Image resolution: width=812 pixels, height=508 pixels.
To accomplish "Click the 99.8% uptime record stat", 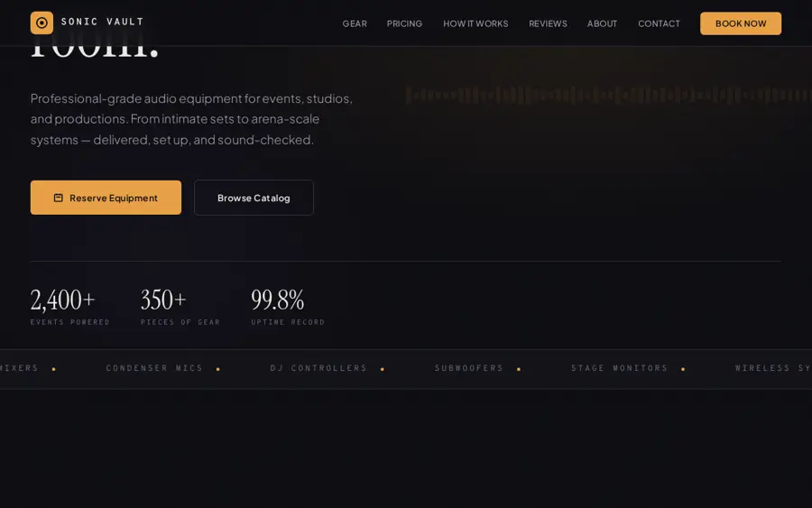I will click(288, 307).
